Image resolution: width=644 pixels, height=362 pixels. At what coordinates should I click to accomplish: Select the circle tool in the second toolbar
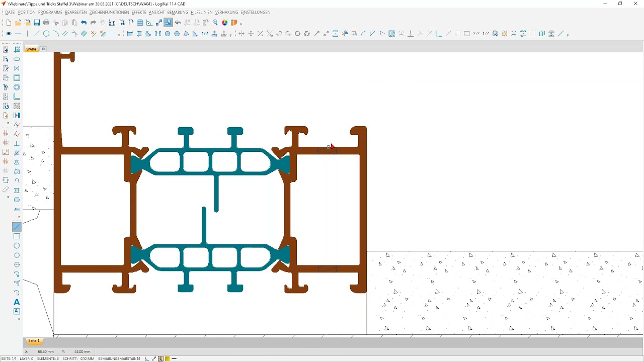(x=46, y=34)
